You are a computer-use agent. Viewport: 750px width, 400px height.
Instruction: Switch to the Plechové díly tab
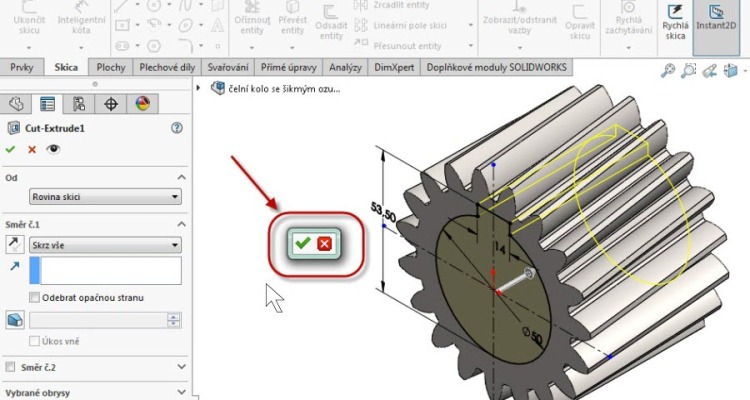pos(167,67)
